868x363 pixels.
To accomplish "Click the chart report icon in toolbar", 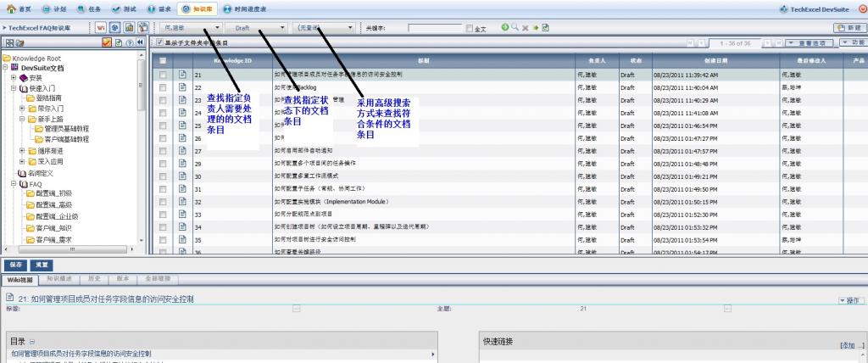I will [x=130, y=28].
